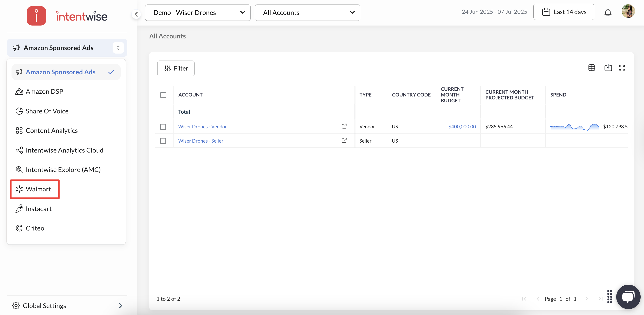The image size is (644, 315).
Task: Go to the first page
Action: coord(524,299)
